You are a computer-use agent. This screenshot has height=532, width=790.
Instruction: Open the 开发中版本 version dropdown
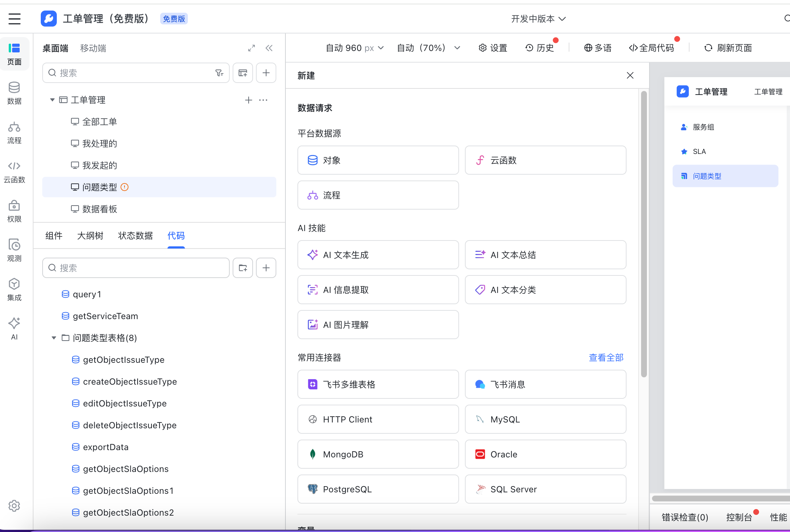tap(538, 19)
